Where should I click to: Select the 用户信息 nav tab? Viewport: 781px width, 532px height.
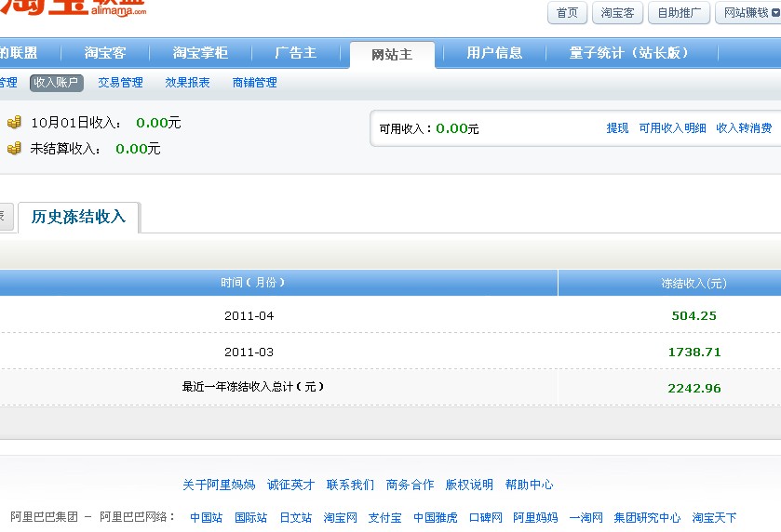click(494, 53)
